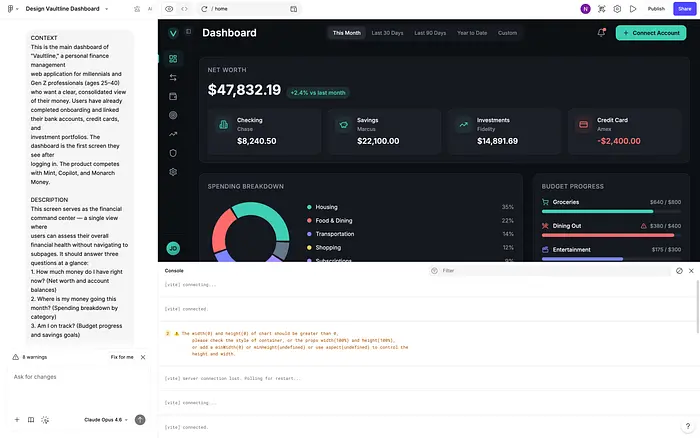Click the Connect Account button
The image size is (700, 438).
coord(651,33)
